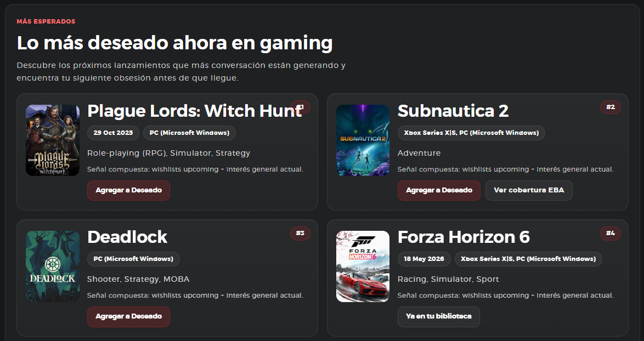Open the Subnautica 2 cover thumbnail
This screenshot has width=644, height=341.
[363, 140]
